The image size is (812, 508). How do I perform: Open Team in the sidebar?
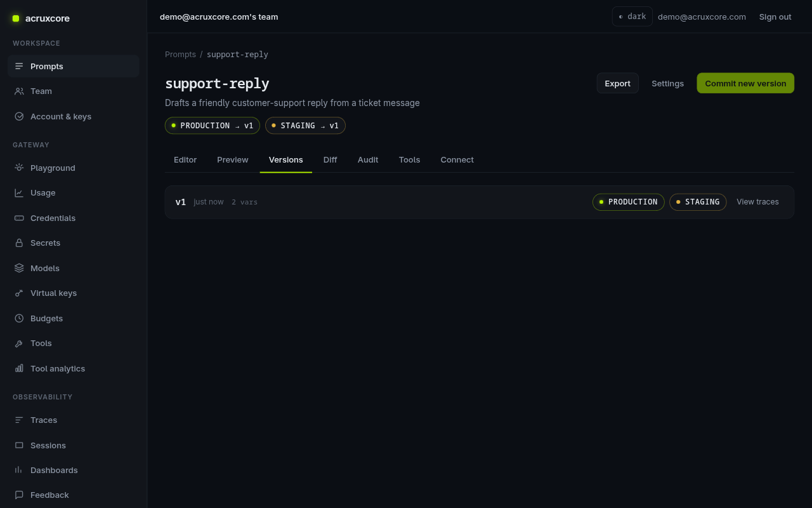click(74, 91)
